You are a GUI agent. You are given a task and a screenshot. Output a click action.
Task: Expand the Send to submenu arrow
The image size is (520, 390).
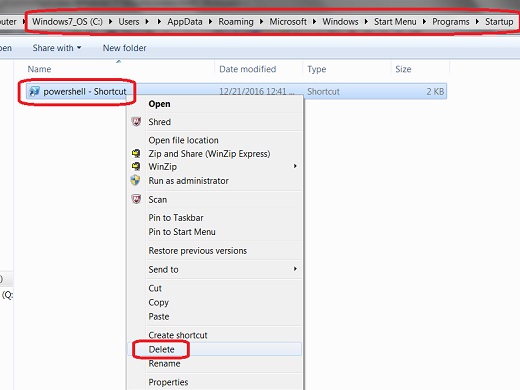tap(295, 269)
